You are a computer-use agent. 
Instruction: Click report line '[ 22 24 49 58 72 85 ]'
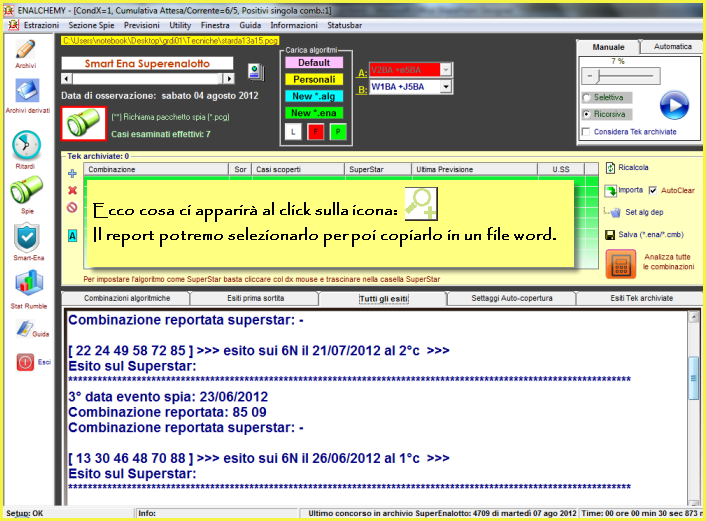pyautogui.click(x=131, y=350)
